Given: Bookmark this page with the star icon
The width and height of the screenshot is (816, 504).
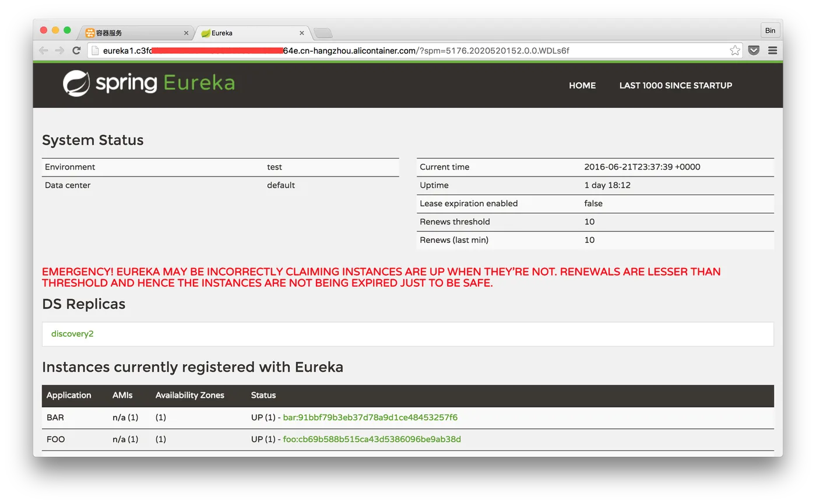Looking at the screenshot, I should [735, 51].
